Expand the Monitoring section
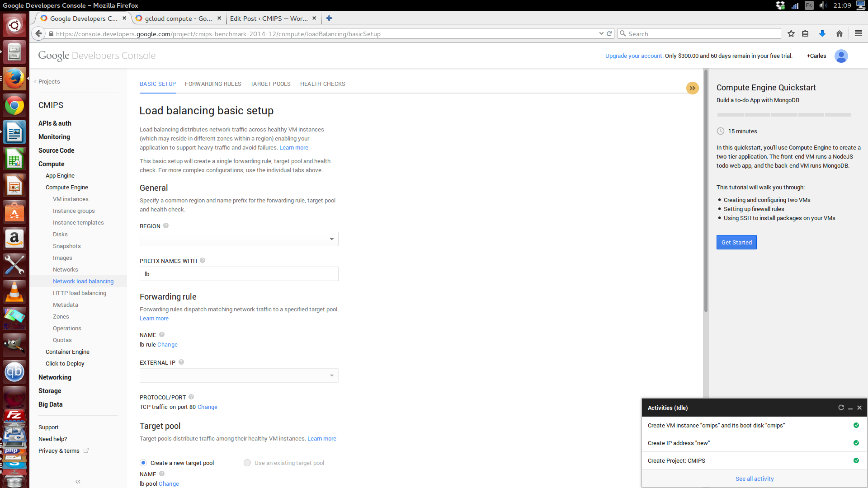This screenshot has width=868, height=488. [x=54, y=137]
